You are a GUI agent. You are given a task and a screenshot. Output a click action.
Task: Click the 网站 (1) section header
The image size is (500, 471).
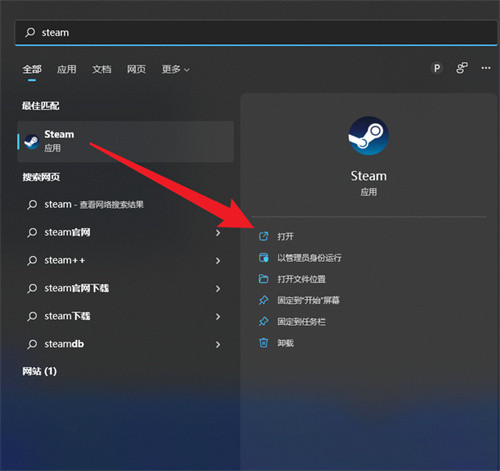click(40, 371)
